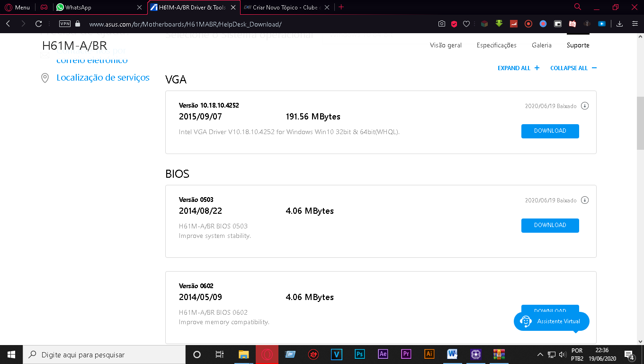This screenshot has height=364, width=644.
Task: Click COLLAPSE ALL link
Action: click(573, 68)
